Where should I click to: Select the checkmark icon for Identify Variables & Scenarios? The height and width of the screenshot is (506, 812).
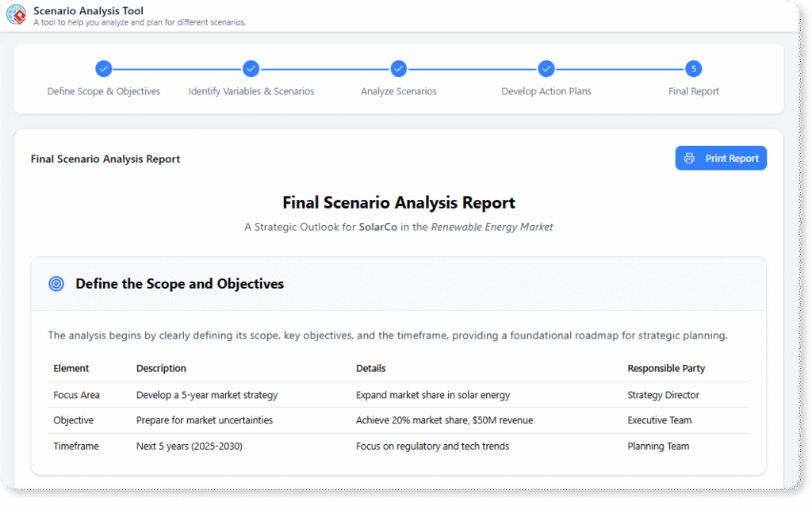coord(251,69)
